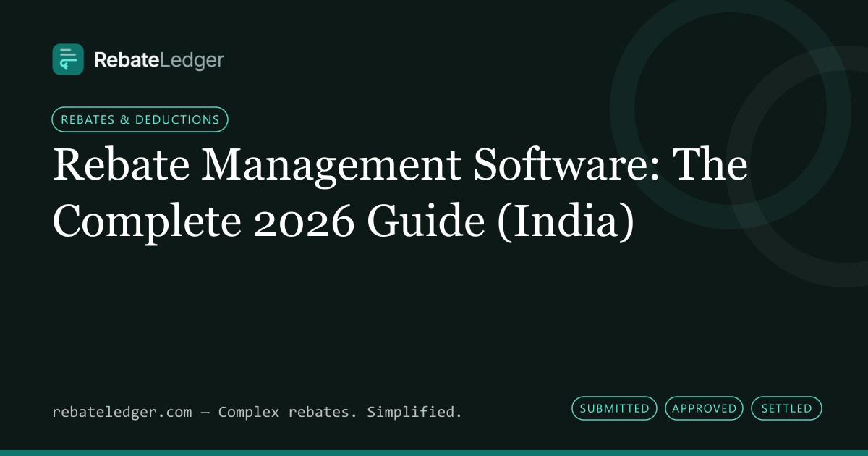The image size is (868, 456).
Task: Click the SUBMITTED status pill
Action: click(x=614, y=408)
